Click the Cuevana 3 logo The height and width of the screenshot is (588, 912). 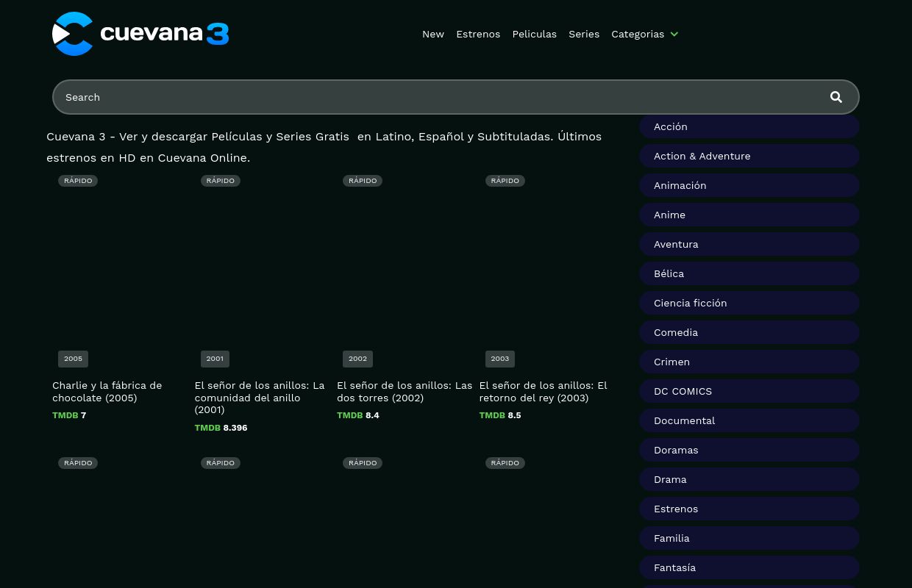pos(140,34)
